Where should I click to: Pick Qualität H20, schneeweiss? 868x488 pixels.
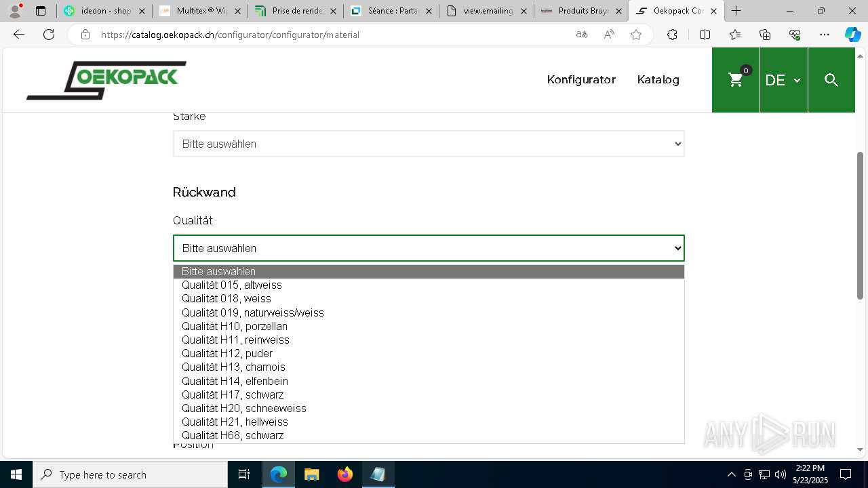429,408
